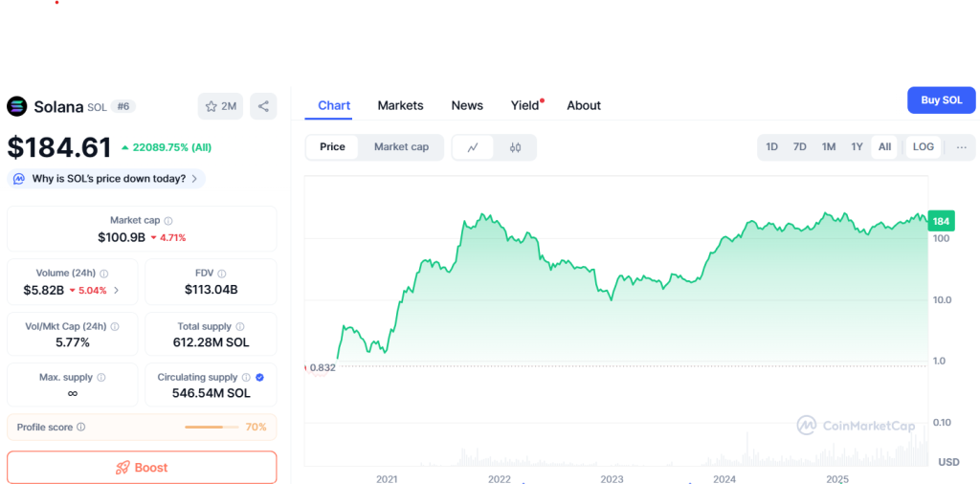Click the watchlist star 2M button

pyautogui.click(x=220, y=106)
